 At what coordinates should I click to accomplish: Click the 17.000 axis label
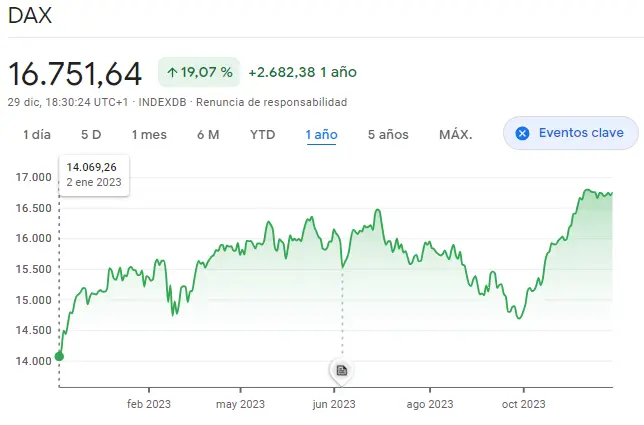[x=34, y=177]
